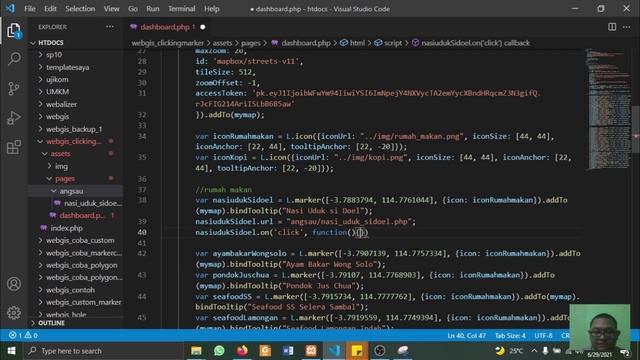
Task: Click the Tab Size: 4 status item
Action: pos(510,336)
